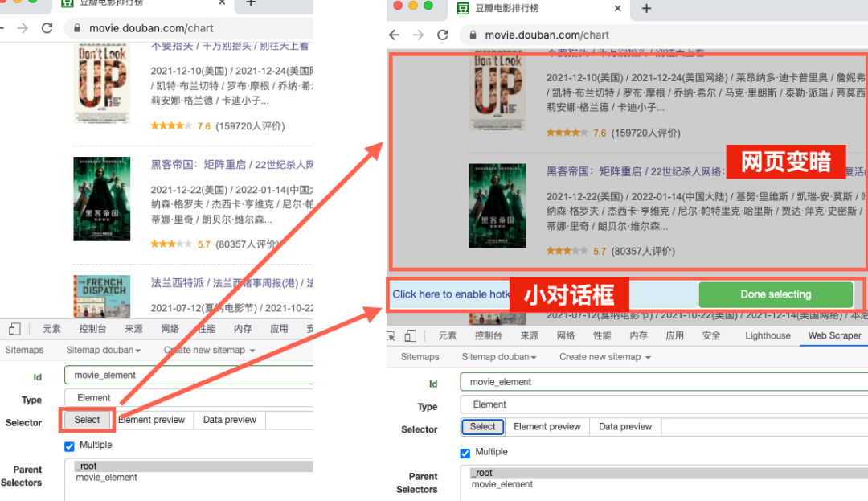The image size is (868, 501).
Task: Uncheck the Multiple checkbox in the left panel
Action: point(69,446)
